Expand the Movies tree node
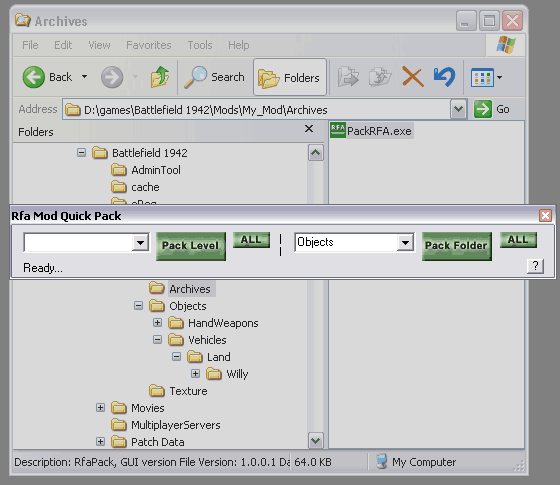The height and width of the screenshot is (485, 560). tap(100, 408)
